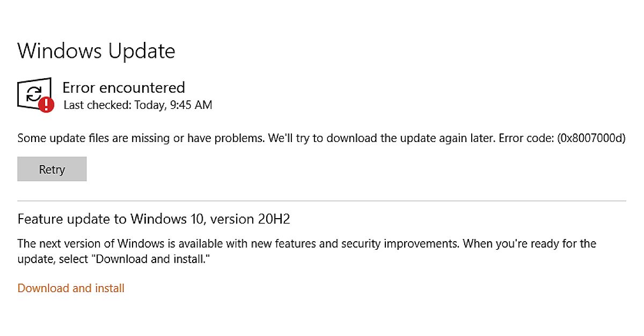Click the horizontal divider below Retry
Image resolution: width=644 pixels, height=336 pixels.
click(x=321, y=201)
